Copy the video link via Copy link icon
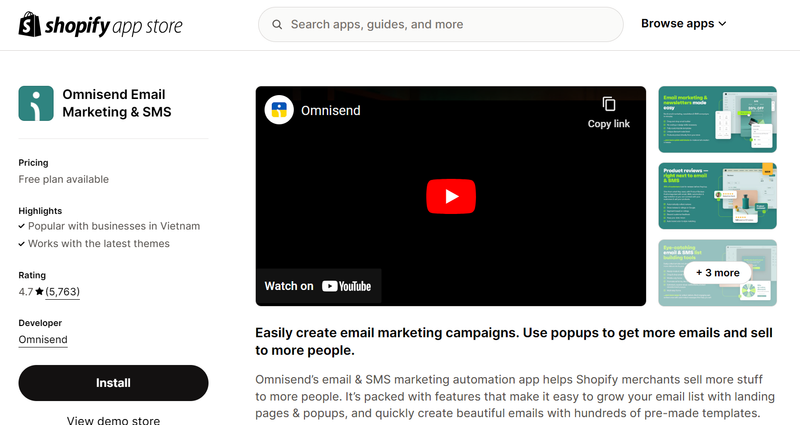 pos(608,104)
